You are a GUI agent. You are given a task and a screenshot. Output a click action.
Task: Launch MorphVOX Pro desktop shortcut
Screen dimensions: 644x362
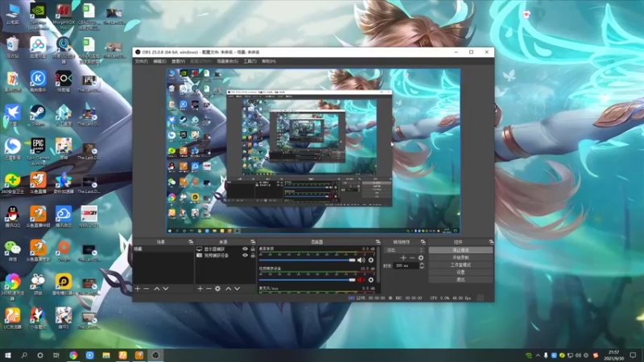[64, 15]
